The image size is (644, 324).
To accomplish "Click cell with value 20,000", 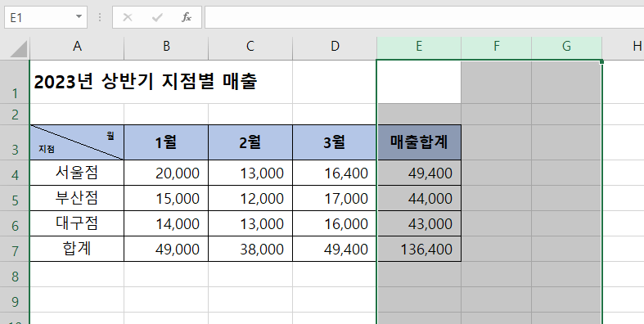I will (166, 173).
